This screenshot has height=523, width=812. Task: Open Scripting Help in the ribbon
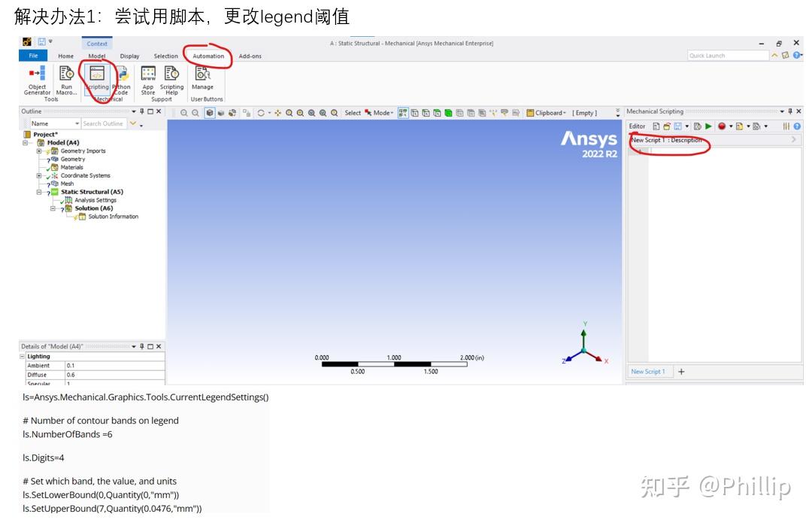171,80
